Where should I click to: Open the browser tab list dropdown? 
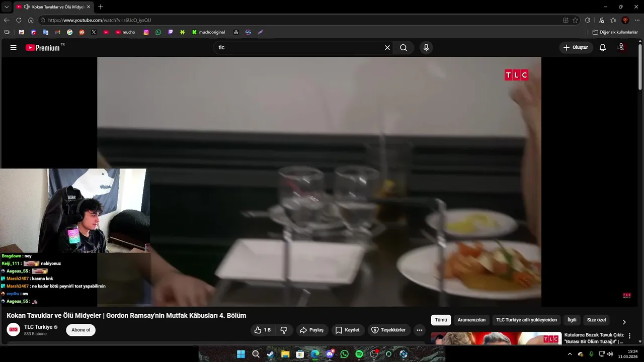tap(7, 7)
